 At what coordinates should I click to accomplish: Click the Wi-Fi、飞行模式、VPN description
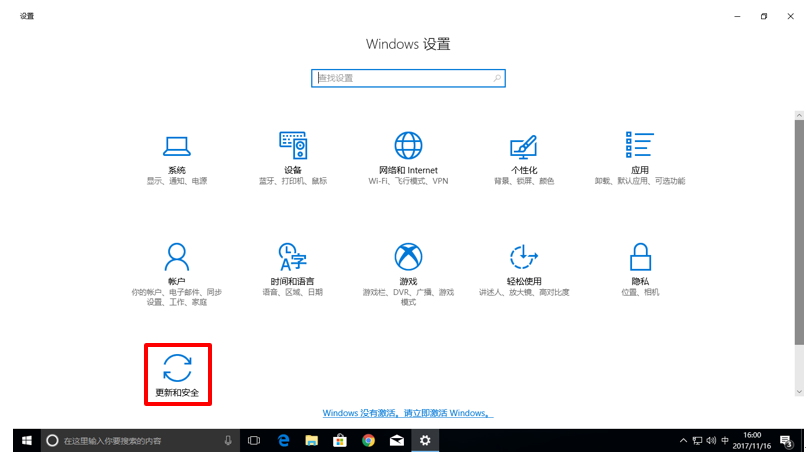[x=408, y=181]
